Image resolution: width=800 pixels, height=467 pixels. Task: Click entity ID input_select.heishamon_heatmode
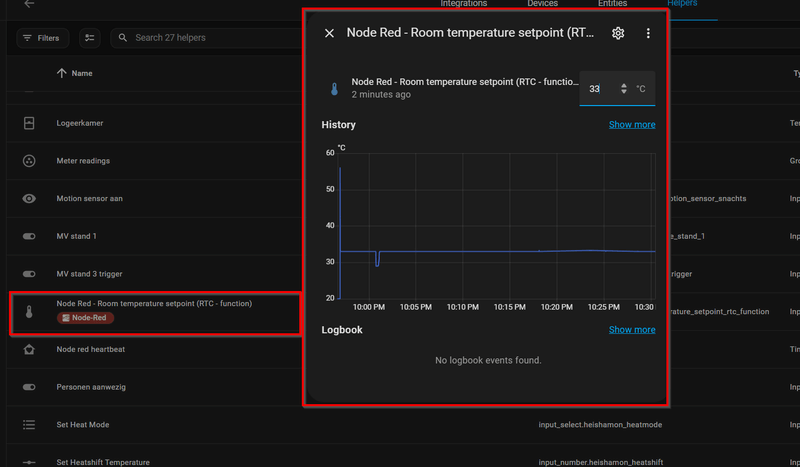click(x=600, y=425)
